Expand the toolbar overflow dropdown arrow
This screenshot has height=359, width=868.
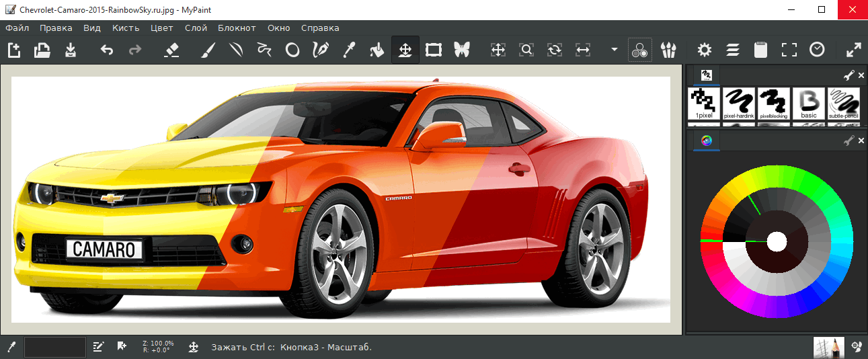(614, 50)
